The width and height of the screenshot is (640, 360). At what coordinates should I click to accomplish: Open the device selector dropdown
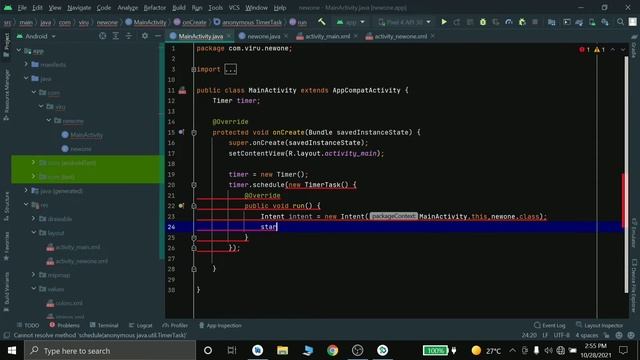(x=404, y=22)
